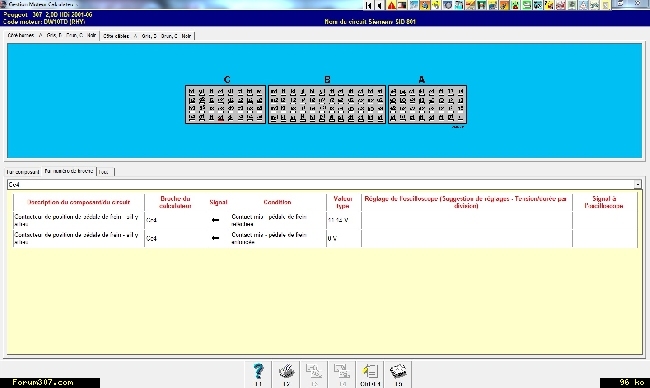The height and width of the screenshot is (388, 650).
Task: Click the greyed-out F4 diagram button
Action: [342, 374]
